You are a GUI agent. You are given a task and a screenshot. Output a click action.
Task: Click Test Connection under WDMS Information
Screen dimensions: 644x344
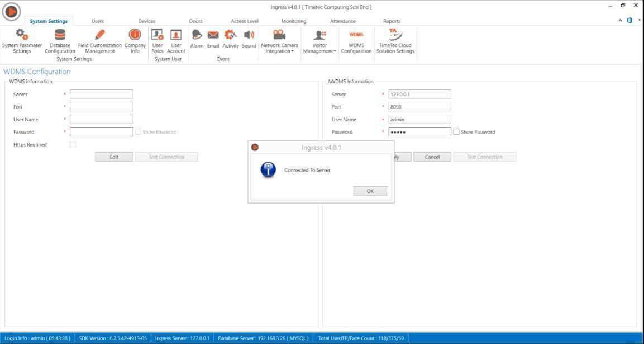pyautogui.click(x=166, y=157)
